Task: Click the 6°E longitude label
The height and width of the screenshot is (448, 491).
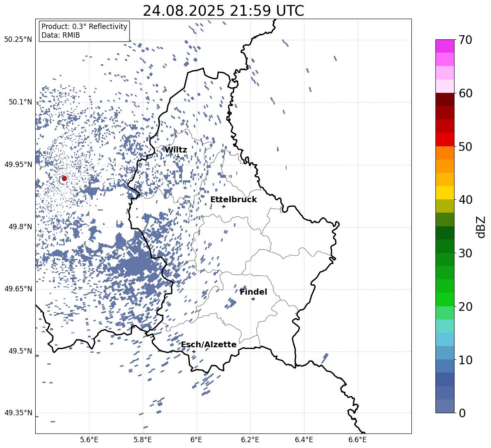Action: click(196, 440)
